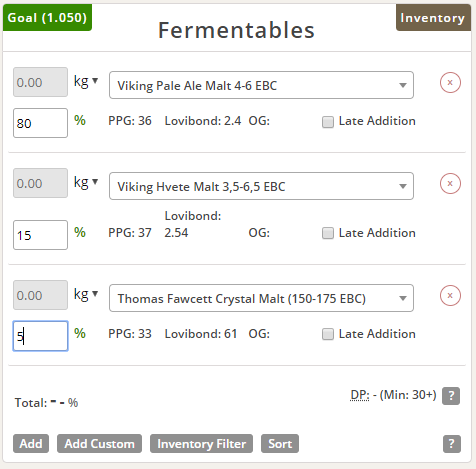Open the Goal (1.050) tab
476x469 pixels.
tap(47, 17)
